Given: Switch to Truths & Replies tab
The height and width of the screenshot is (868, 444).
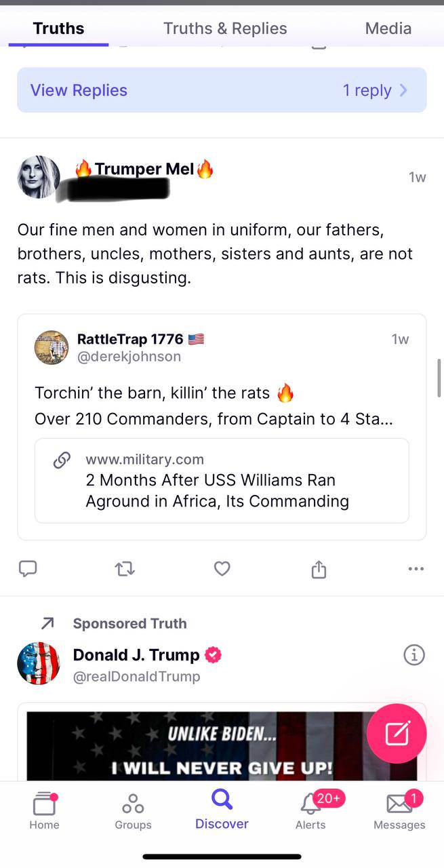Looking at the screenshot, I should (225, 28).
